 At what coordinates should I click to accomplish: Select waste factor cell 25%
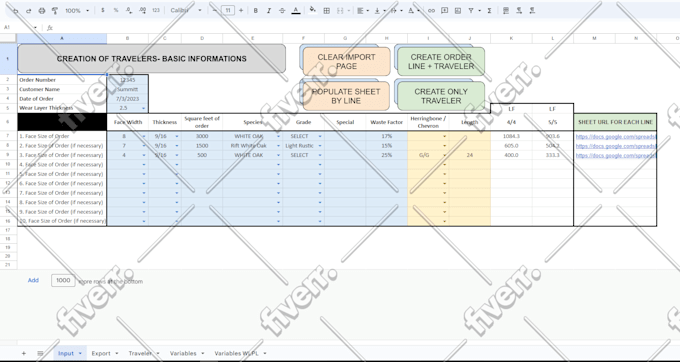[387, 155]
